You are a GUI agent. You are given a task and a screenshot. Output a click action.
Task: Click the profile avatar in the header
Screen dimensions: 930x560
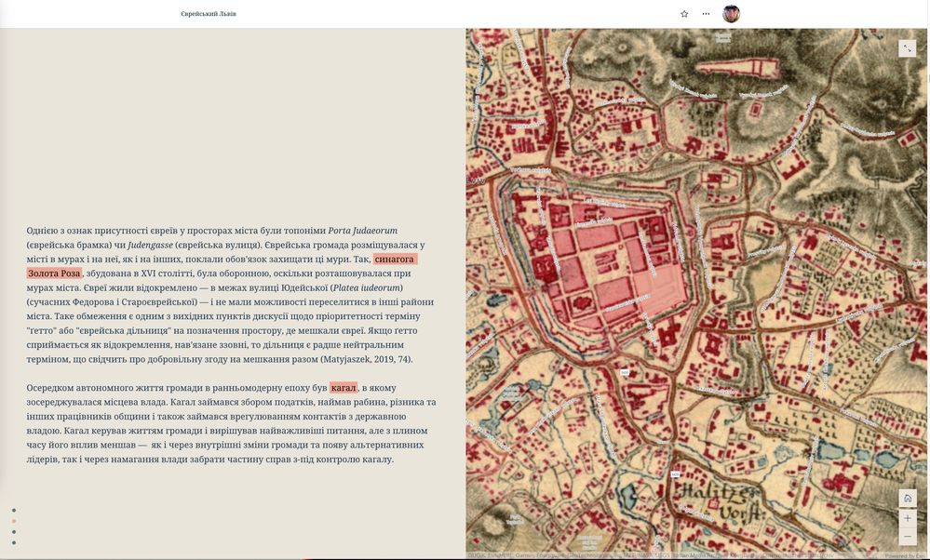[x=732, y=13]
